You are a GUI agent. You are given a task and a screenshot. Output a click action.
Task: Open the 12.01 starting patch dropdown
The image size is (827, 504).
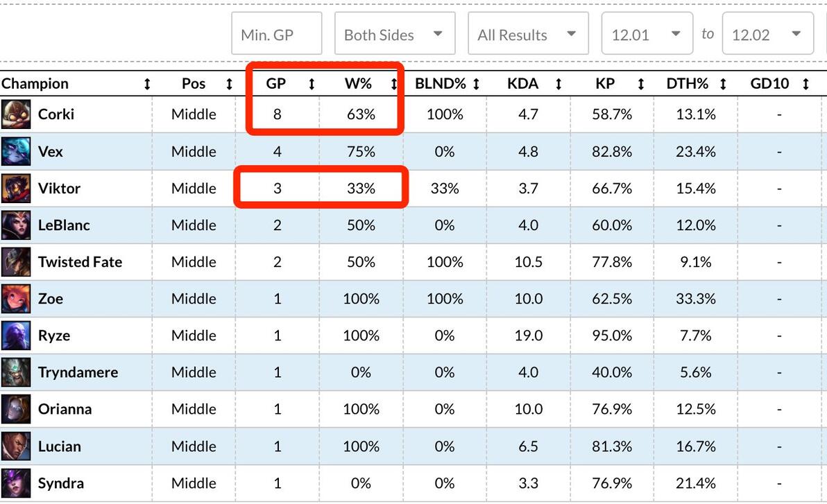click(646, 34)
